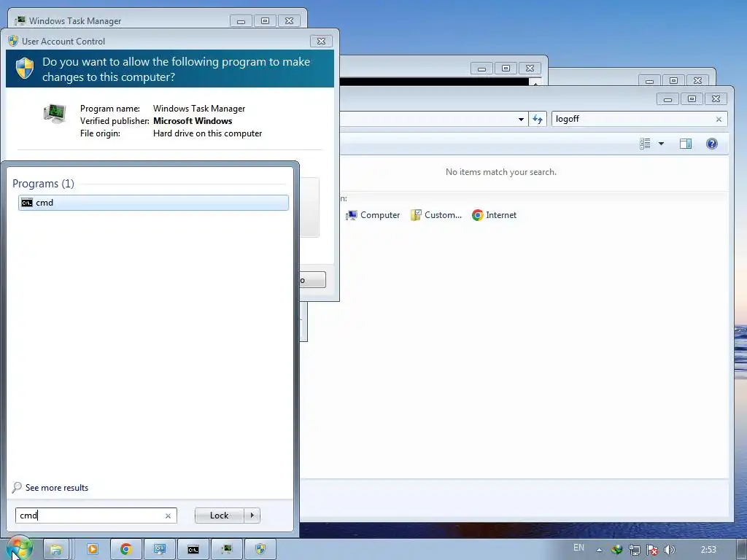Switch to the User Account Control taskbar button
The width and height of the screenshot is (747, 560).
260,550
